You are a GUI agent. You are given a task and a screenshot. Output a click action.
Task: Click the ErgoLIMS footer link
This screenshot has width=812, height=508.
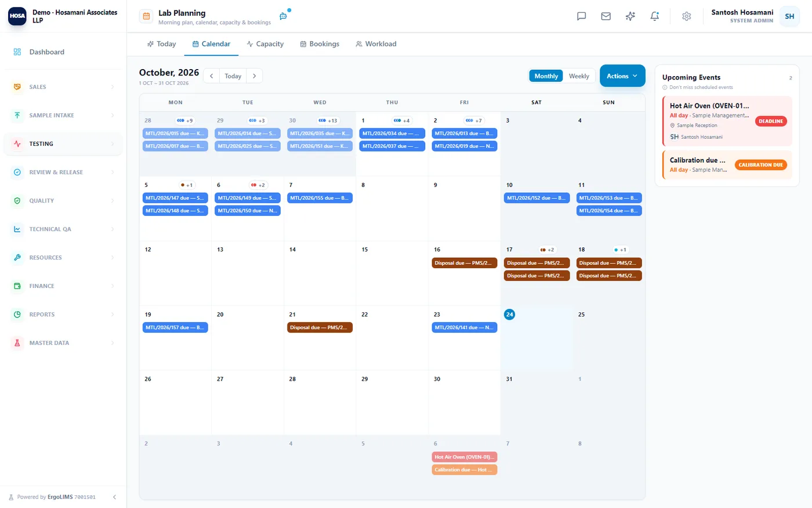[x=60, y=497]
